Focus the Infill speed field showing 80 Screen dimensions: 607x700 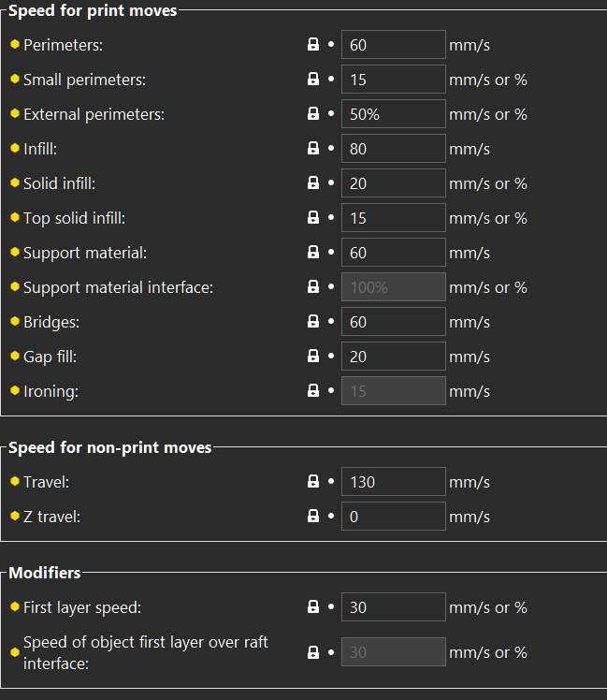[x=393, y=148]
